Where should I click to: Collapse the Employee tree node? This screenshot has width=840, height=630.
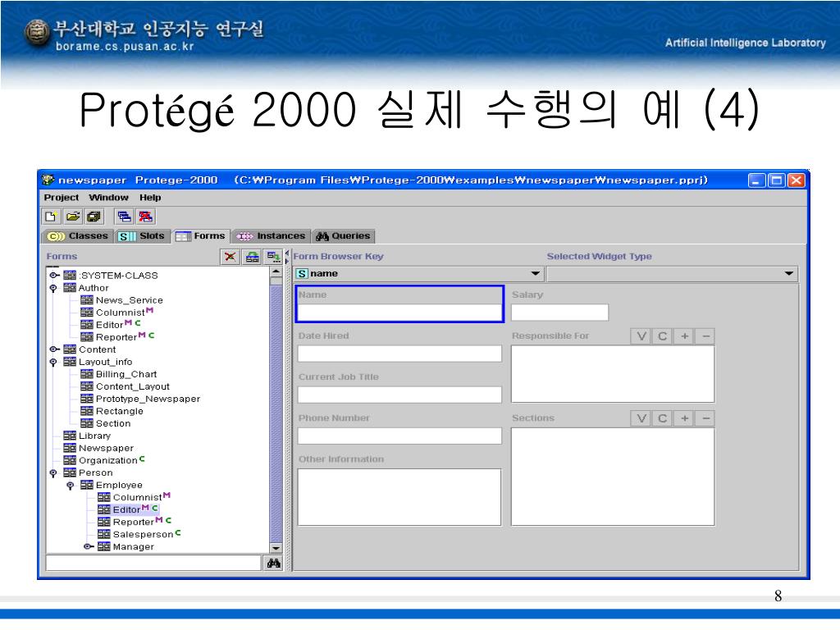click(x=71, y=486)
